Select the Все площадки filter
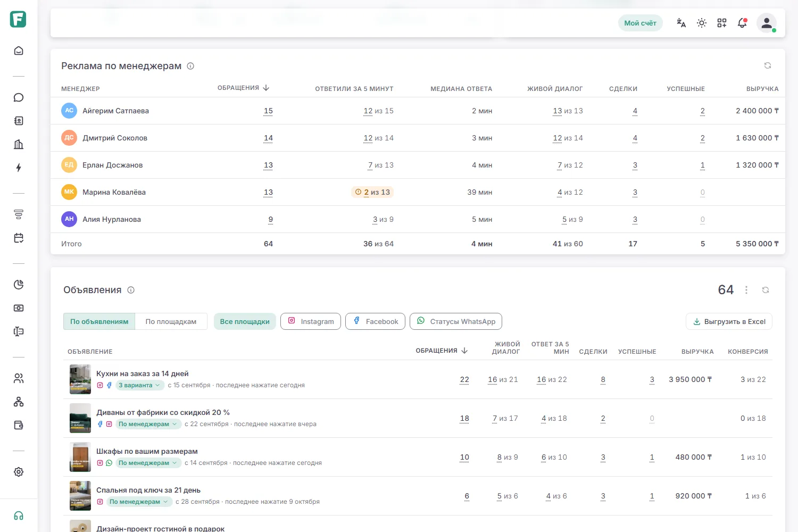 coord(245,321)
